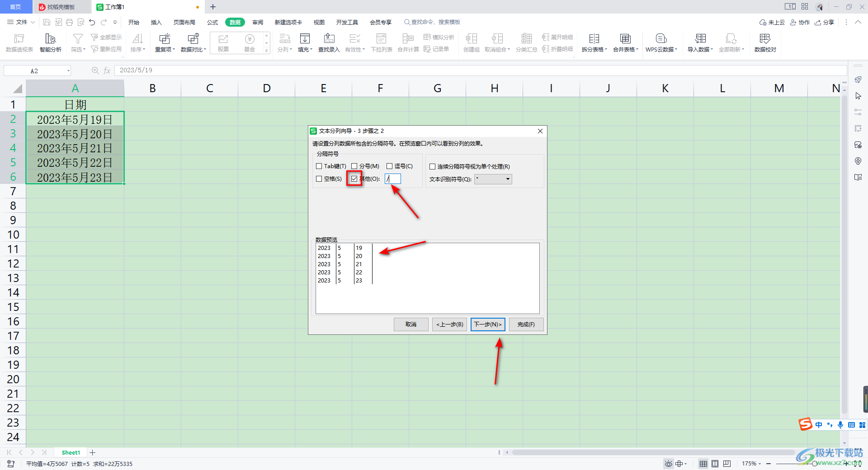Click the Print Preview icon in the quick toolbar

(80, 22)
